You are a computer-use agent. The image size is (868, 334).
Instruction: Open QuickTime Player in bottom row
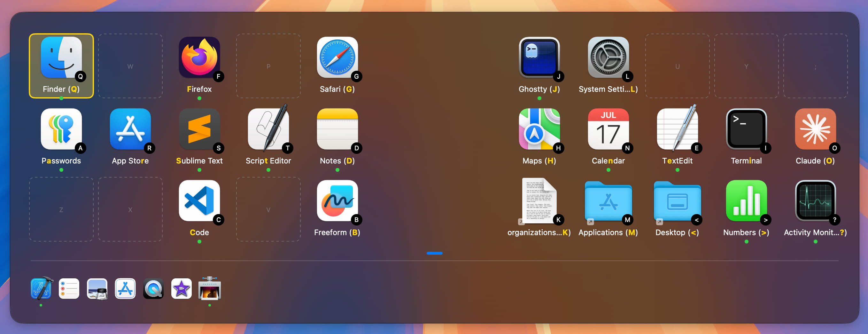[153, 289]
